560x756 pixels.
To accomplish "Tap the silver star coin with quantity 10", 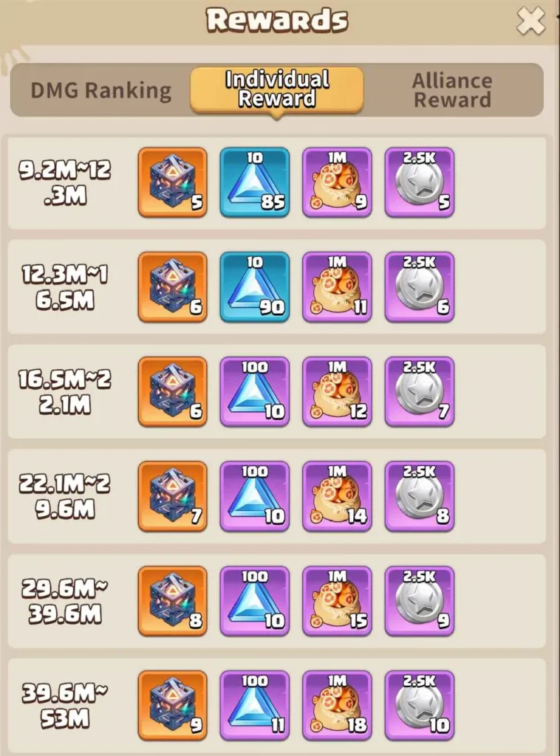I will [x=419, y=705].
